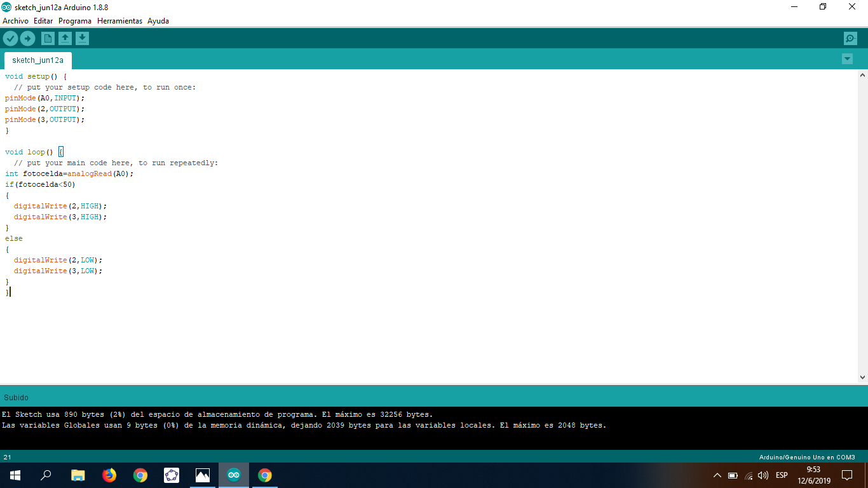Open the Windows Start menu
Viewport: 868px width, 488px height.
15,475
